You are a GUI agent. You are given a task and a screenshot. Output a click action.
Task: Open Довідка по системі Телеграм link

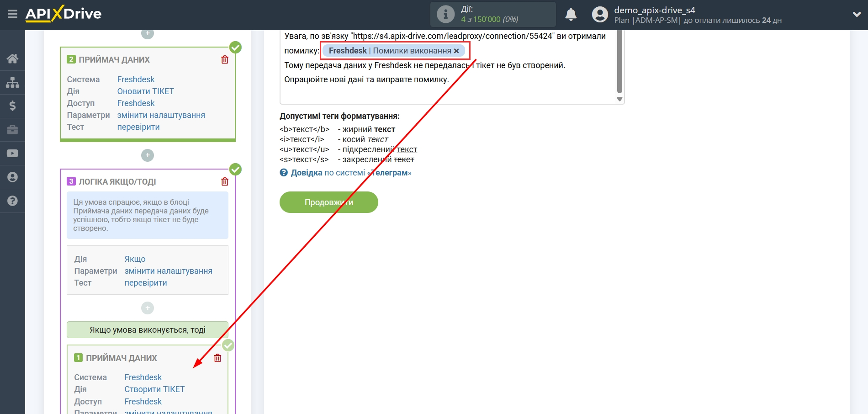click(351, 173)
